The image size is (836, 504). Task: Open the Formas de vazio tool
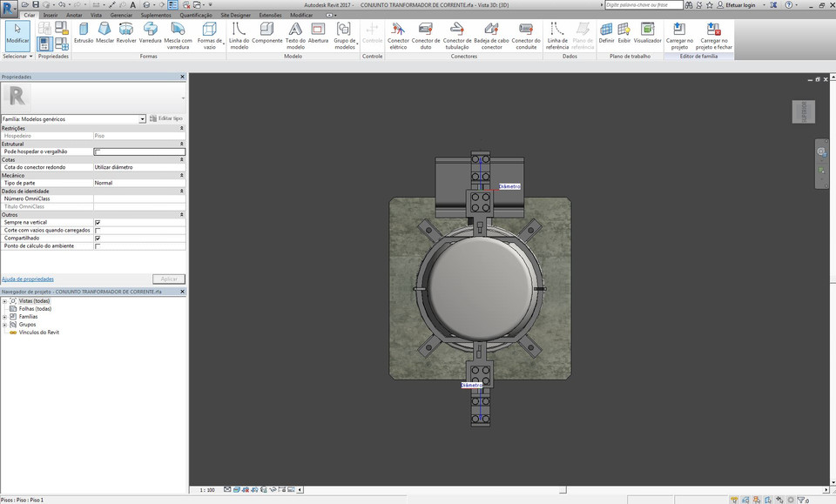208,35
